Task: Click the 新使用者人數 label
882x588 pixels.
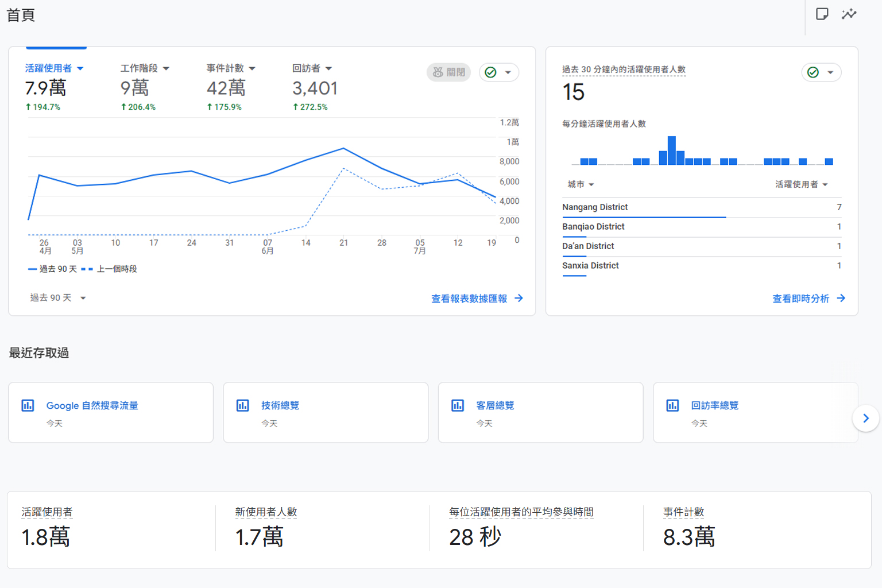Action: click(x=266, y=512)
